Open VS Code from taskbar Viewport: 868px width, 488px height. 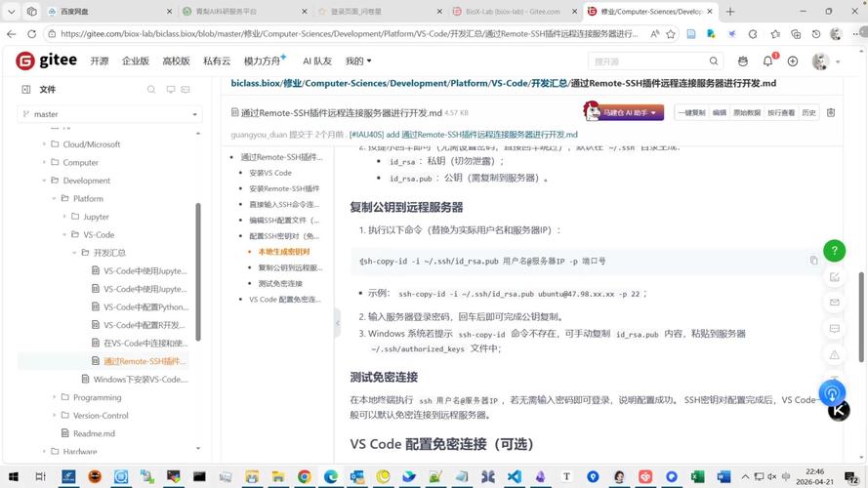(x=515, y=476)
